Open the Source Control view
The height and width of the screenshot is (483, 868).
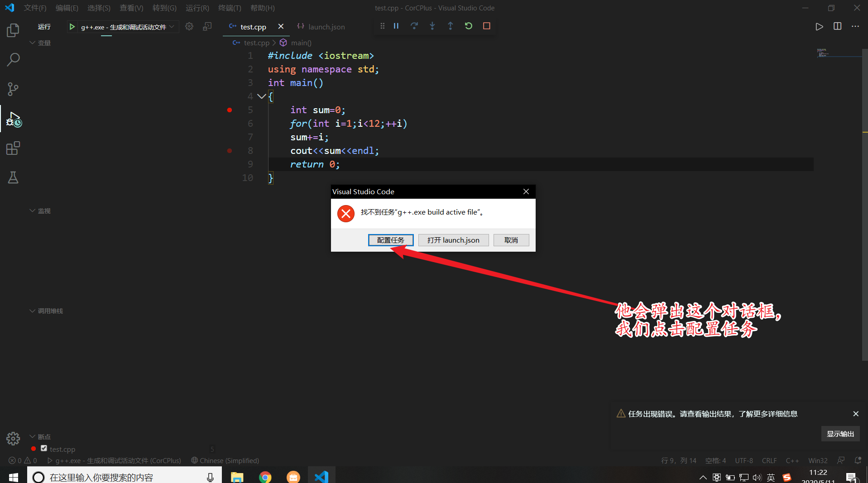point(13,89)
